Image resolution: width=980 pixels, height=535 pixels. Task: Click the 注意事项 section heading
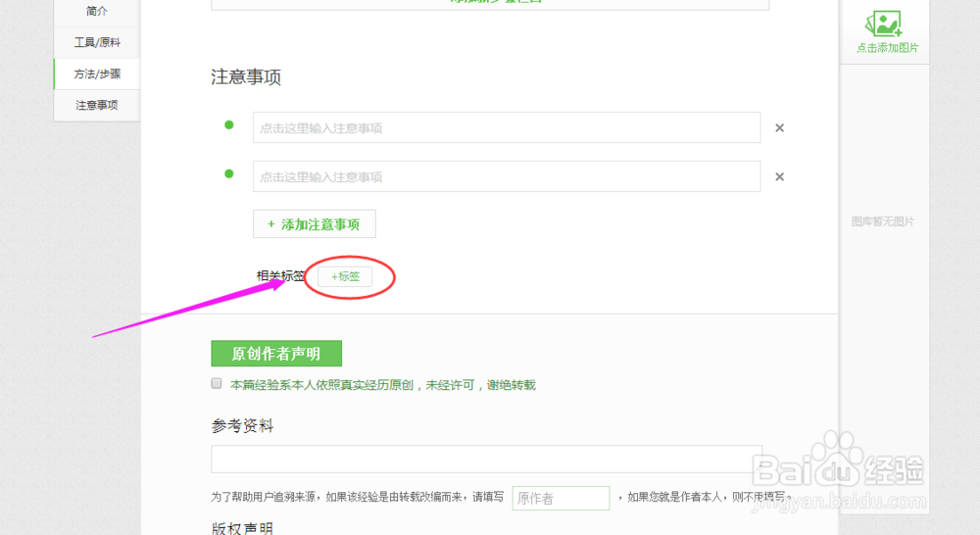point(246,76)
